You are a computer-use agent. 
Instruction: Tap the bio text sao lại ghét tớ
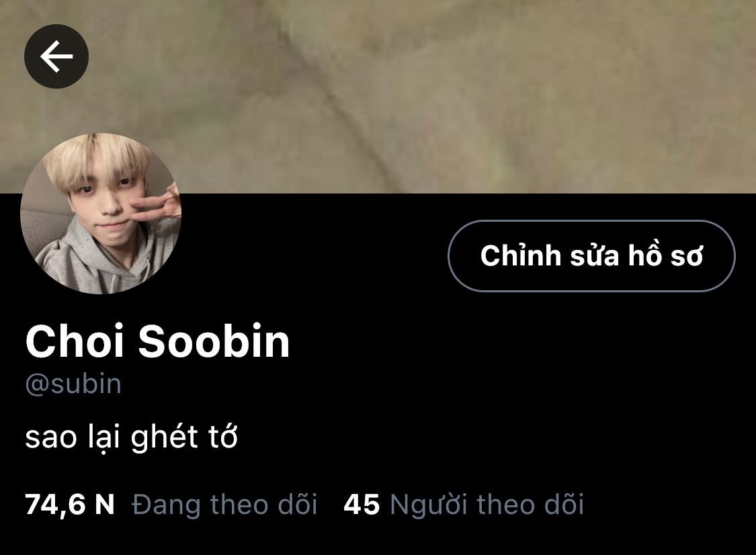click(131, 437)
